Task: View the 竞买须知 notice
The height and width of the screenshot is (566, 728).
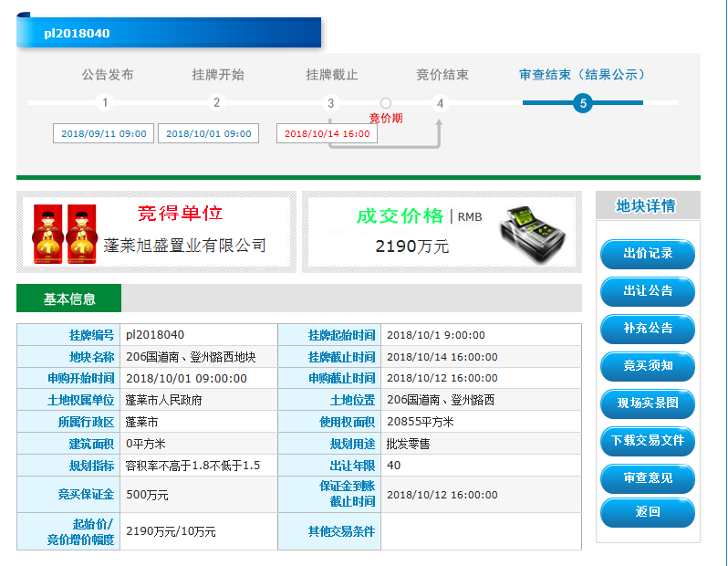Action: [647, 366]
